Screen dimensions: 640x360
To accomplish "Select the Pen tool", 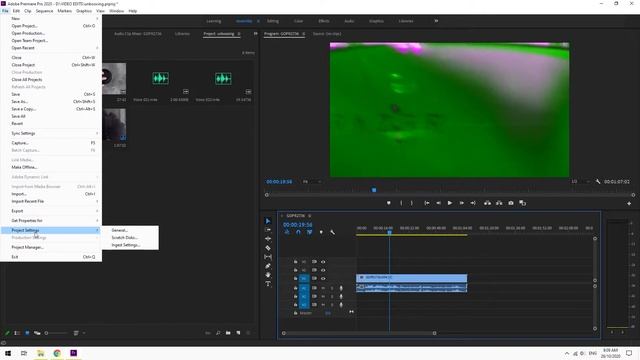I will pyautogui.click(x=268, y=266).
